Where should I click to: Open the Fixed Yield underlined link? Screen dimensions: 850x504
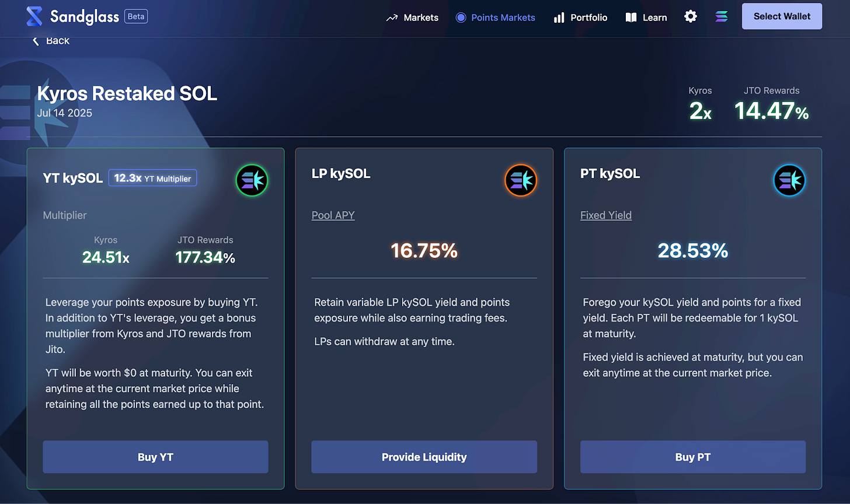pyautogui.click(x=606, y=215)
